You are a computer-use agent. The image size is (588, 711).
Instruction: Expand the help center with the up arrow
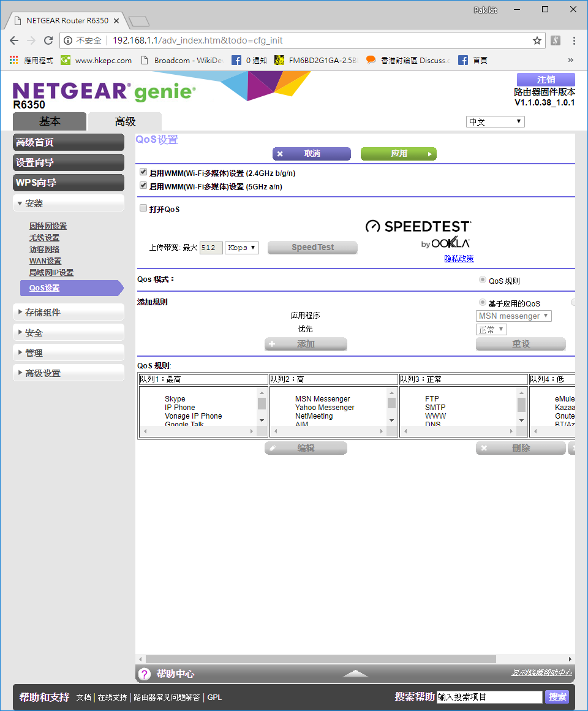[x=356, y=674]
